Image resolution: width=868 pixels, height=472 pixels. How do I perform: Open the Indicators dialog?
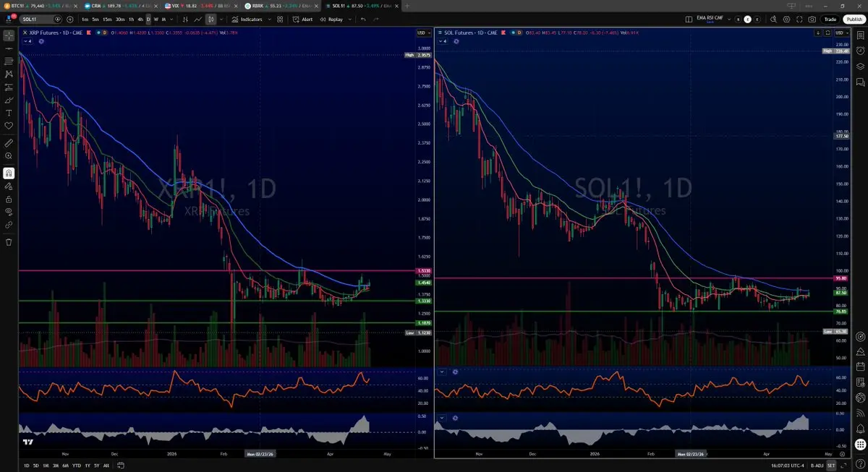point(248,20)
